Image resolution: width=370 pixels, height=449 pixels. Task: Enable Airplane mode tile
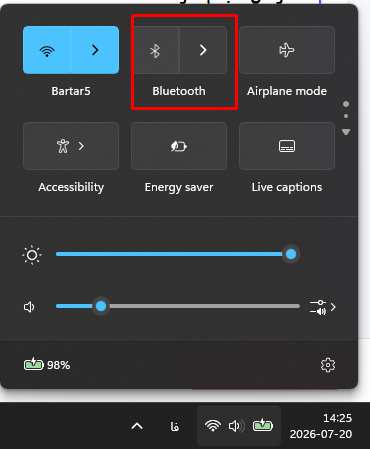(x=287, y=50)
